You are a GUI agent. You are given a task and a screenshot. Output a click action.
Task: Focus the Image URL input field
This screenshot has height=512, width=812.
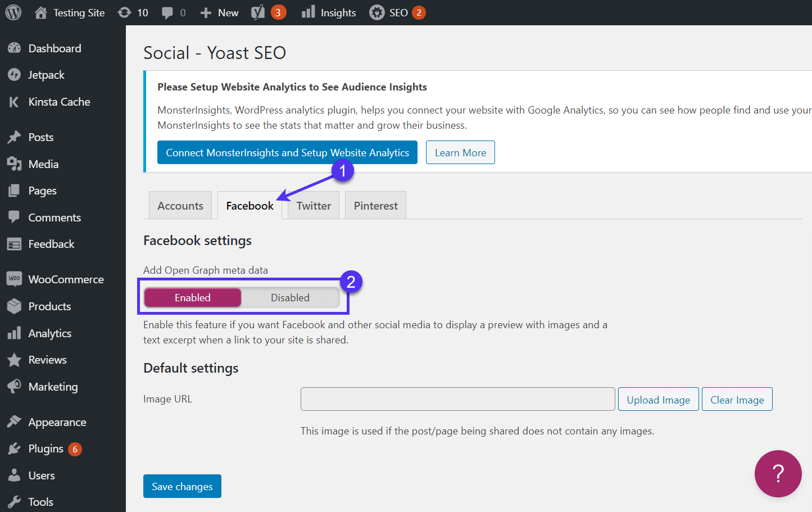(x=457, y=399)
